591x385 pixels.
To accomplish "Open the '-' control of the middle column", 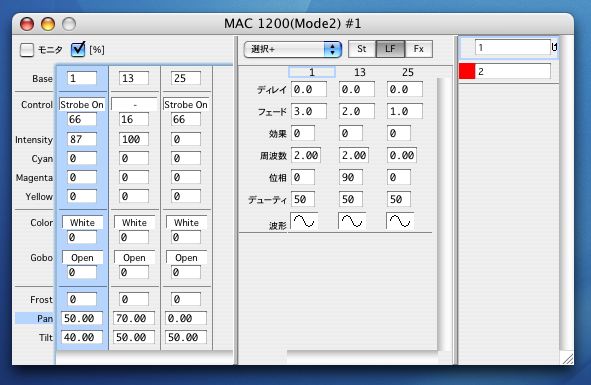I will click(134, 104).
